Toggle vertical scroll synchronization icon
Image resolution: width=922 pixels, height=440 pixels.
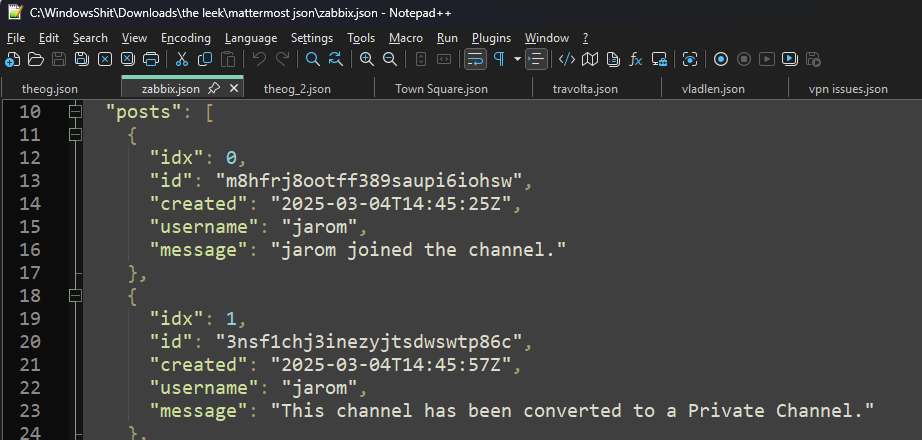pos(420,59)
